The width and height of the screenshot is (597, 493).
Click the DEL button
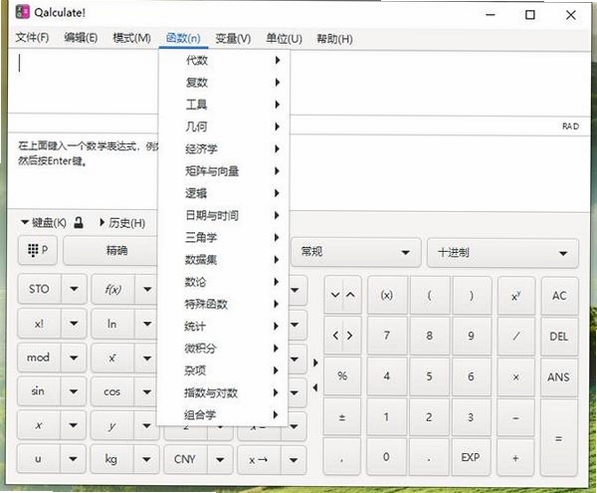point(559,337)
